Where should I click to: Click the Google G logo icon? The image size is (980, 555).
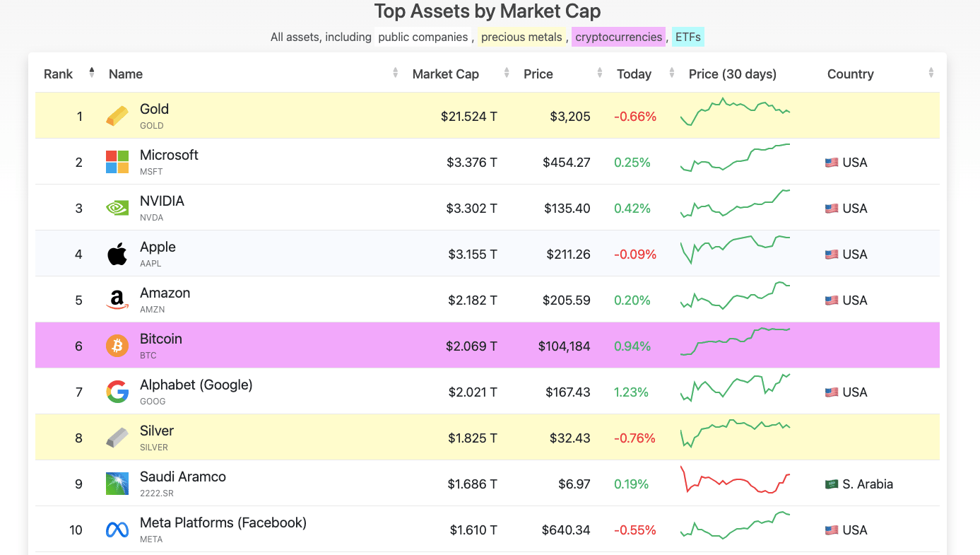click(117, 392)
